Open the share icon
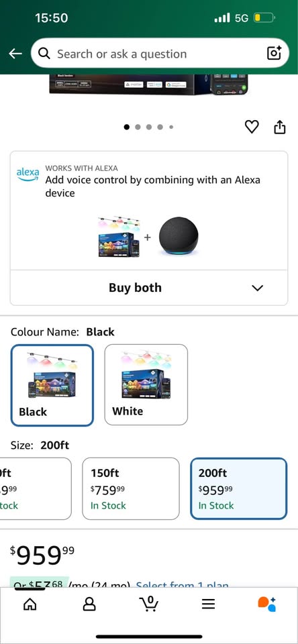The width and height of the screenshot is (298, 644). (279, 127)
